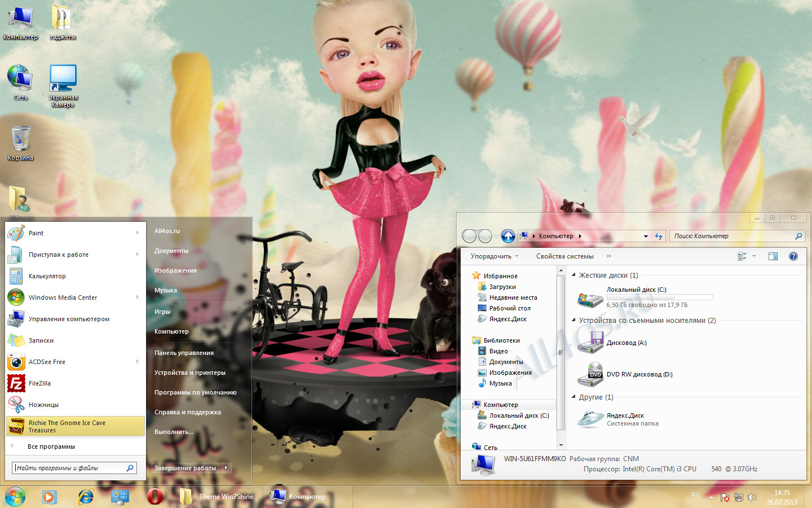Click the ACDSee Free icon
This screenshot has height=508, width=812.
(16, 362)
